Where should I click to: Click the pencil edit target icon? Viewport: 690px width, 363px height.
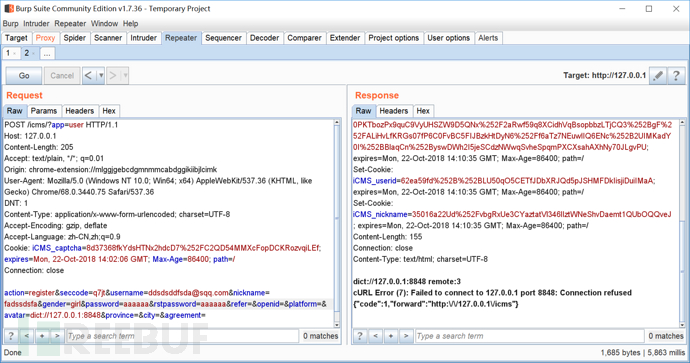click(x=658, y=76)
